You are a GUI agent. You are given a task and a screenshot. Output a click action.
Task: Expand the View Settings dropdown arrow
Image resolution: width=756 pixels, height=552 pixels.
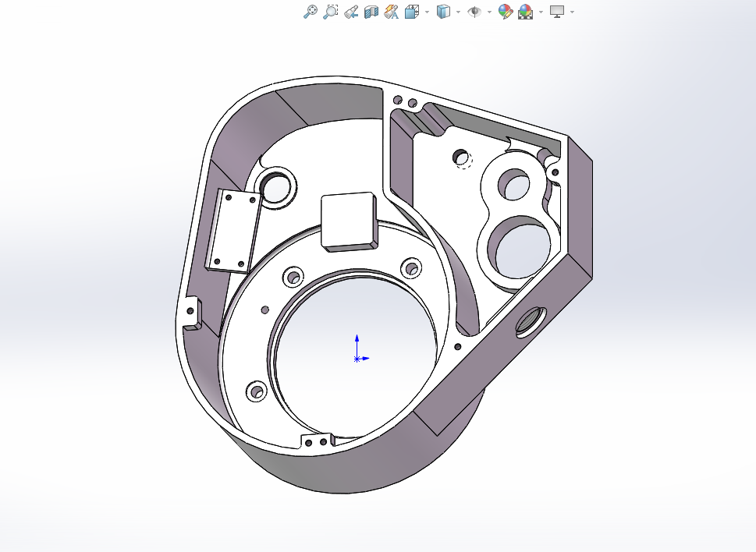573,12
